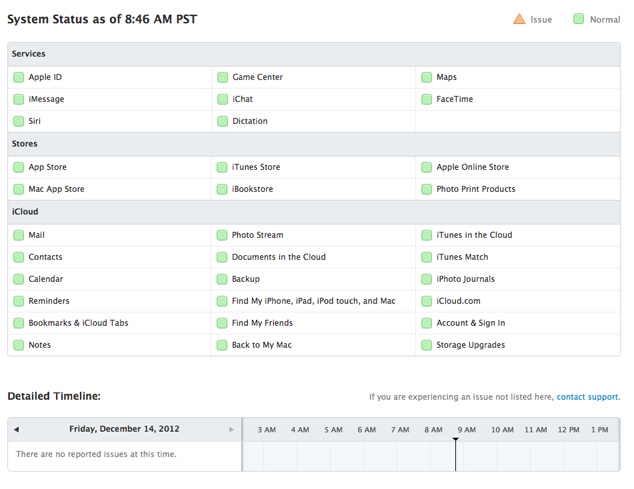The height and width of the screenshot is (489, 634).
Task: Click the green status icon beside FaceTime
Action: [x=427, y=99]
